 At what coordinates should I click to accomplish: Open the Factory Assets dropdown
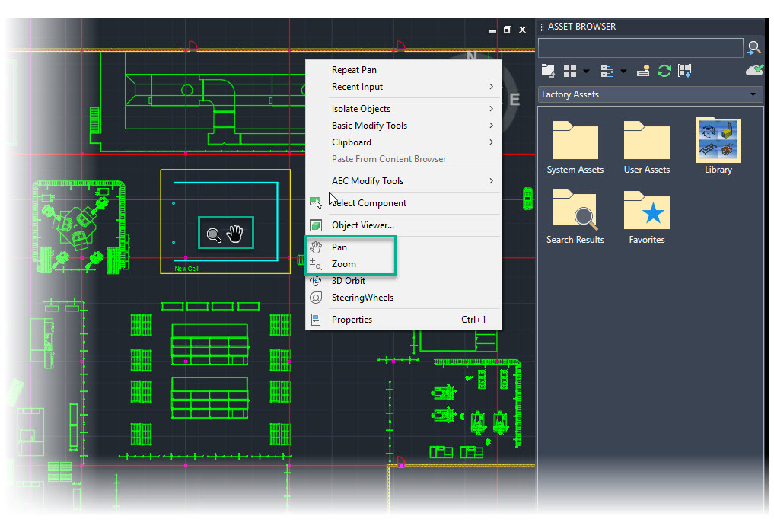point(753,94)
